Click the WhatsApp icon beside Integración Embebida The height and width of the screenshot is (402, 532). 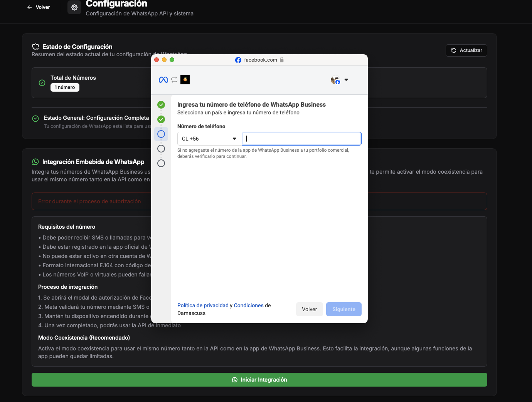tap(35, 162)
